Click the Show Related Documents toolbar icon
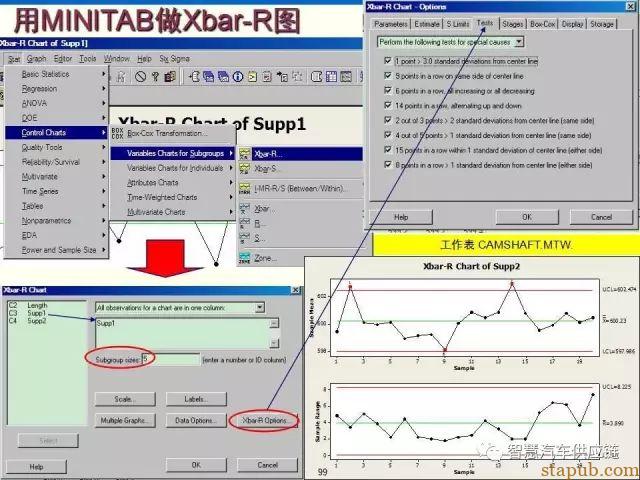 click(282, 76)
